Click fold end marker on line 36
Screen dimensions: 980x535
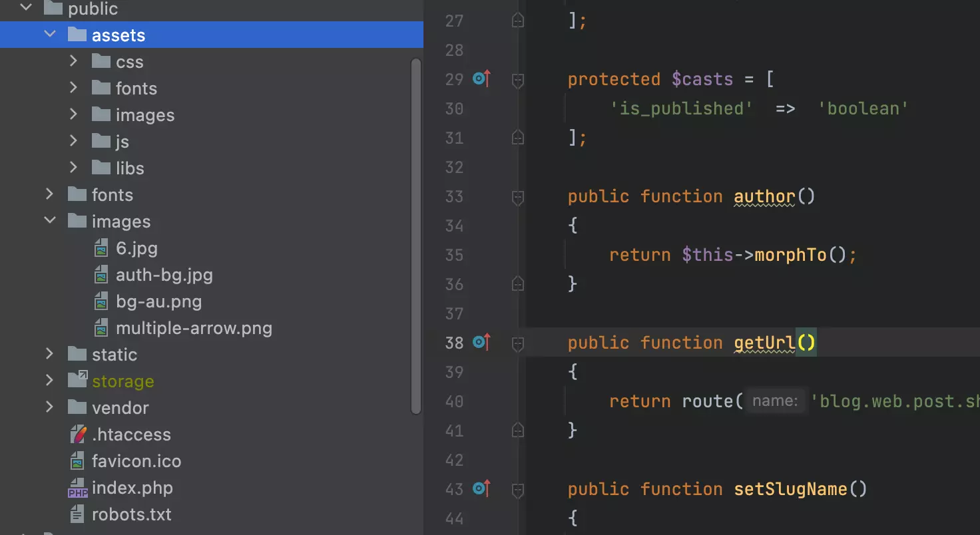tap(518, 283)
